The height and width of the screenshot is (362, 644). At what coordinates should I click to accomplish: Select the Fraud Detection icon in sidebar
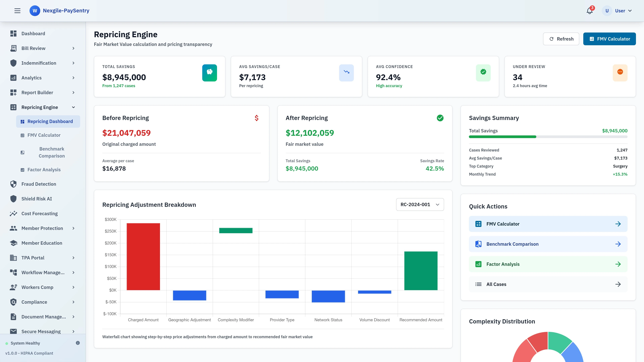coord(13,184)
